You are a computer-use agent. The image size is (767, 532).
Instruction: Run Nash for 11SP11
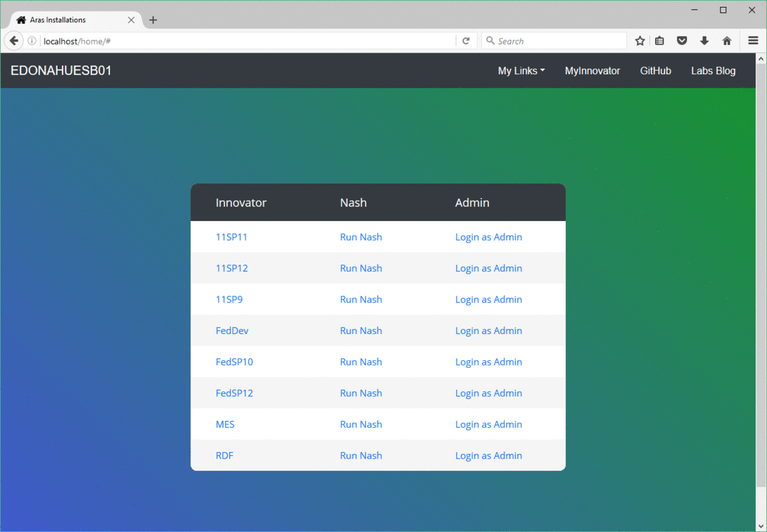pos(361,237)
